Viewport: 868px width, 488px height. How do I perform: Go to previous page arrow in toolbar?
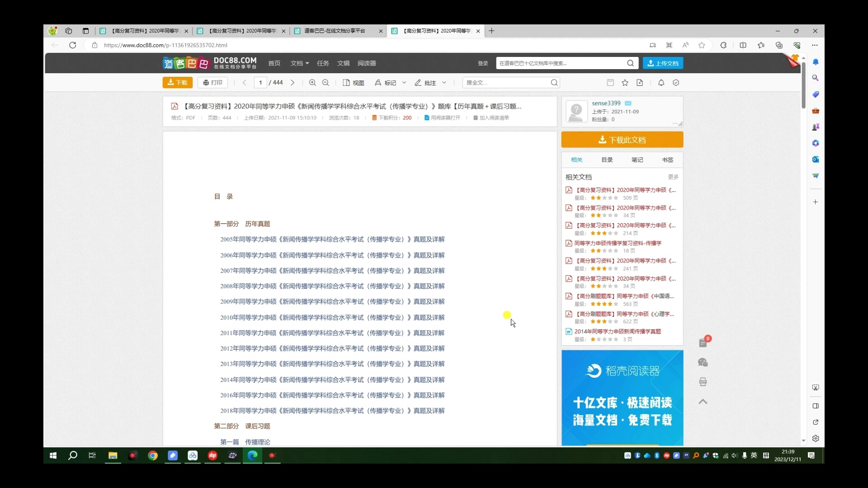pyautogui.click(x=245, y=83)
